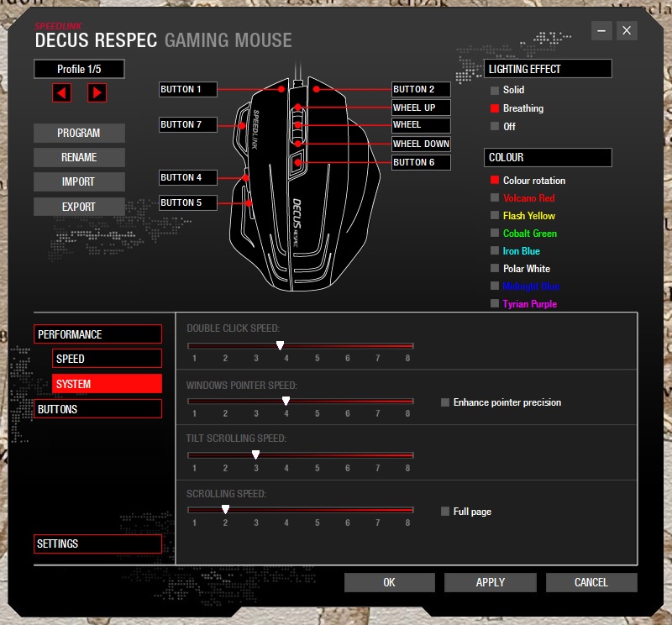Click the APPLY button
672x625 pixels.
click(x=491, y=582)
